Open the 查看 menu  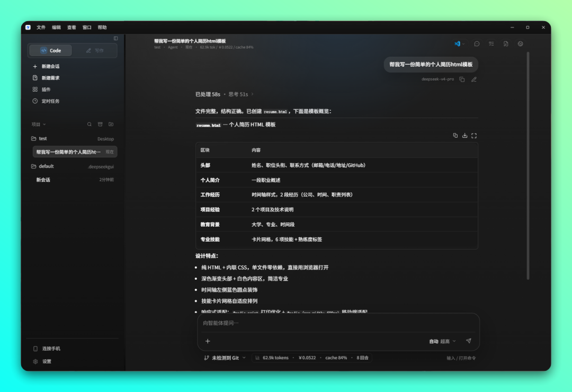coord(71,28)
